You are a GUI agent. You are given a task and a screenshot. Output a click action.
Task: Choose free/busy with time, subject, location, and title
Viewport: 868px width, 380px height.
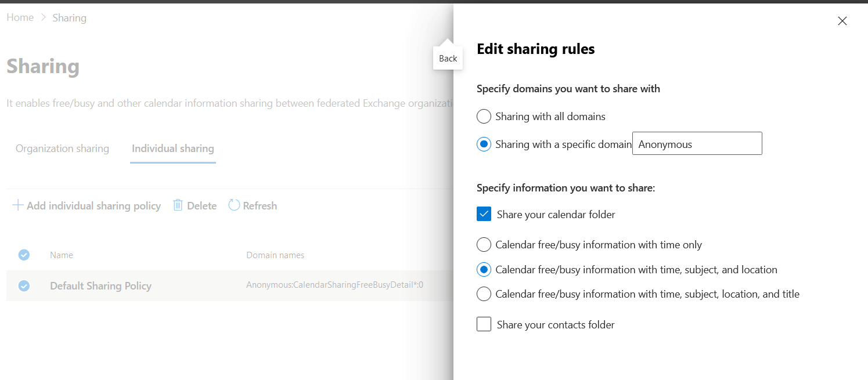click(x=484, y=294)
